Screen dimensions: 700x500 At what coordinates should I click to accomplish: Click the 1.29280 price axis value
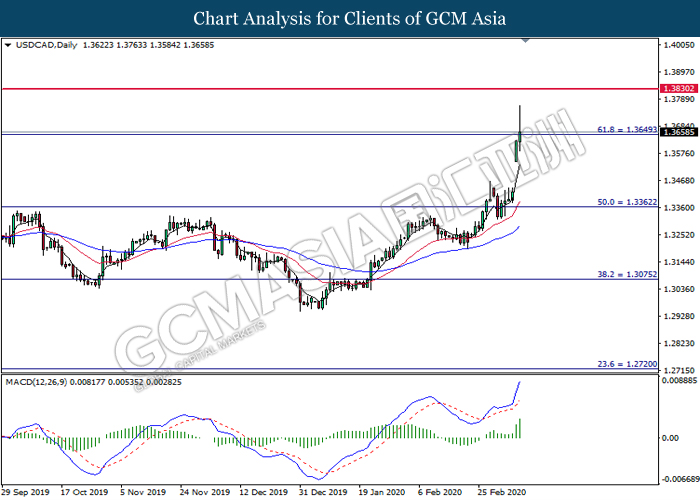679,317
